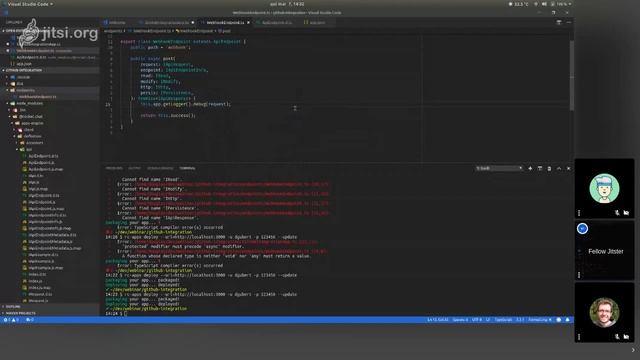Viewport: 640px width, 360px height.
Task: Change language mode via TypeScript status item
Action: (x=503, y=320)
